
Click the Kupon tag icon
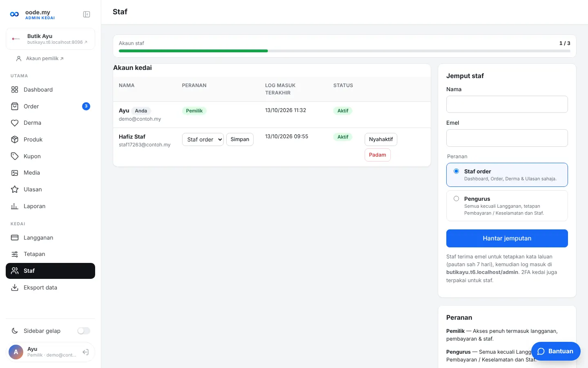pyautogui.click(x=15, y=156)
